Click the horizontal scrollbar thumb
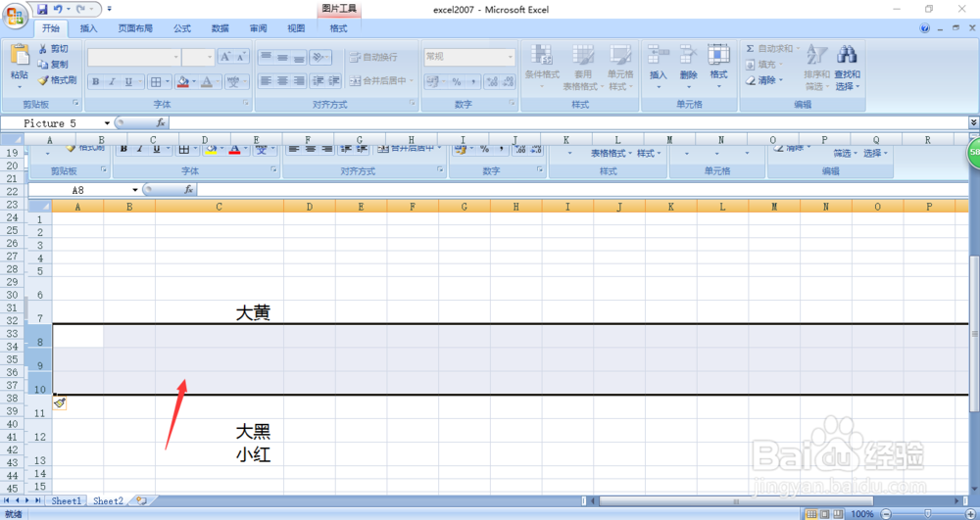The height and width of the screenshot is (520, 980). 736,500
